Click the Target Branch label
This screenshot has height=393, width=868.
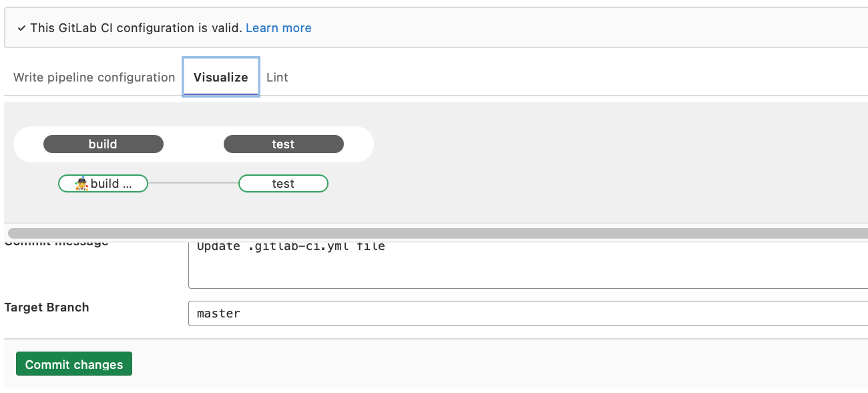[x=47, y=307]
